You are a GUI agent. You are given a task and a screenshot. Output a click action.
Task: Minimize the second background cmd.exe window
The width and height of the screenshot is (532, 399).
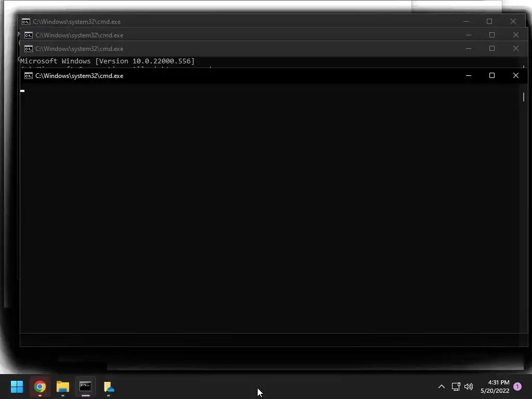(x=469, y=35)
